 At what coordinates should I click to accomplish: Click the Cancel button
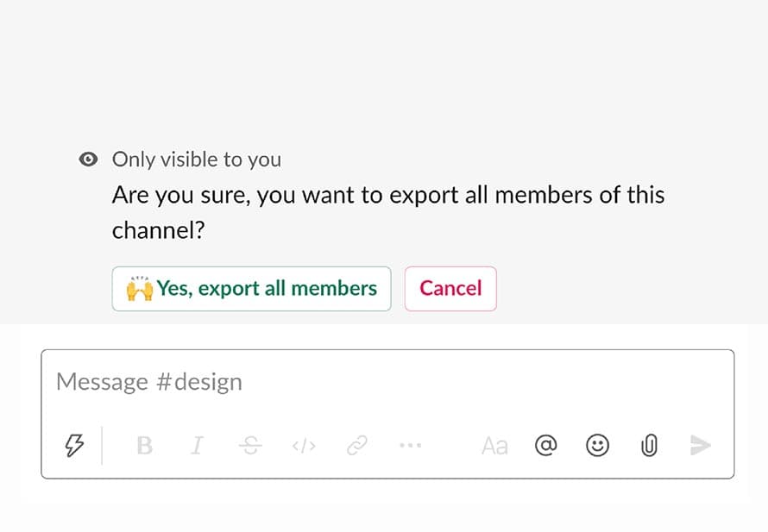[450, 288]
